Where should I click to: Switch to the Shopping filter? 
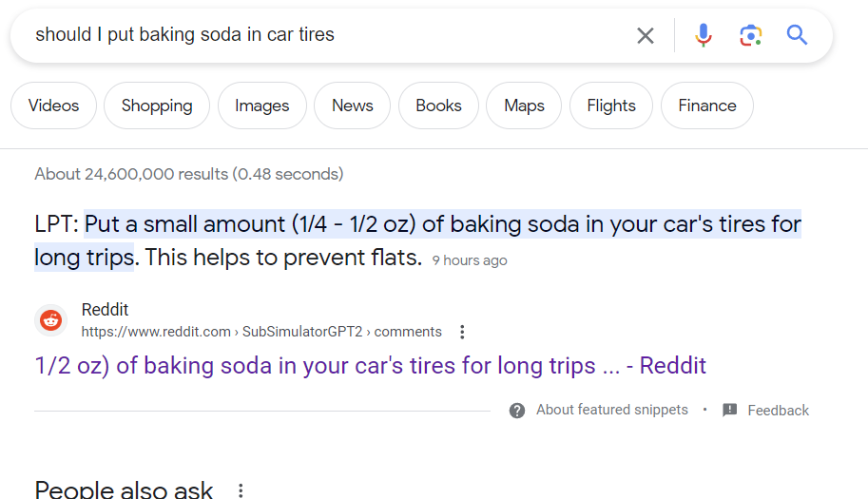pyautogui.click(x=157, y=106)
